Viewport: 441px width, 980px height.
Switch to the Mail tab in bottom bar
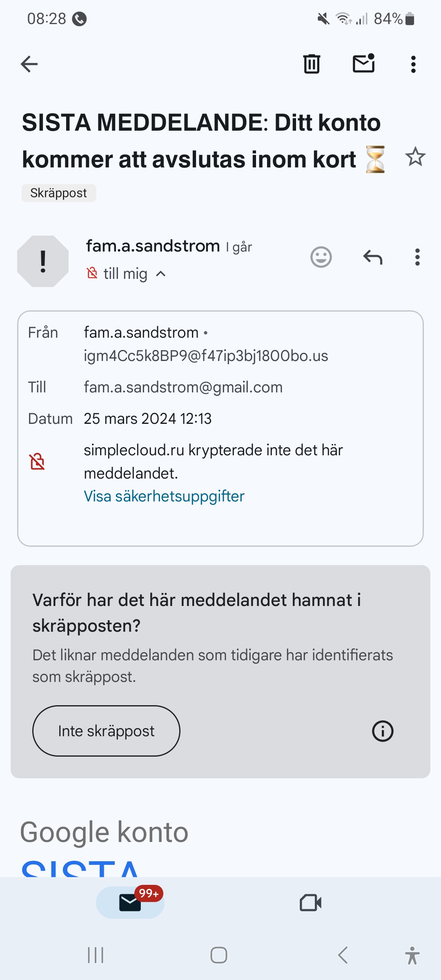(x=130, y=902)
